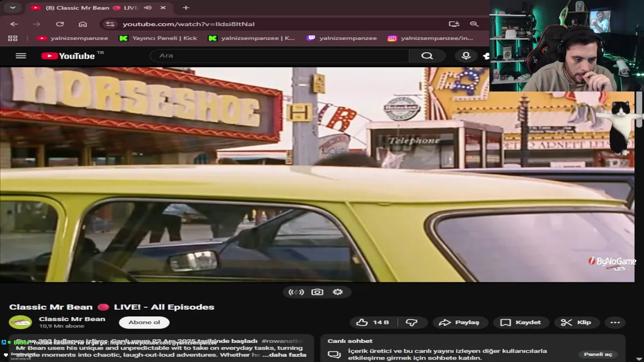Open a new browser tab

point(186,8)
